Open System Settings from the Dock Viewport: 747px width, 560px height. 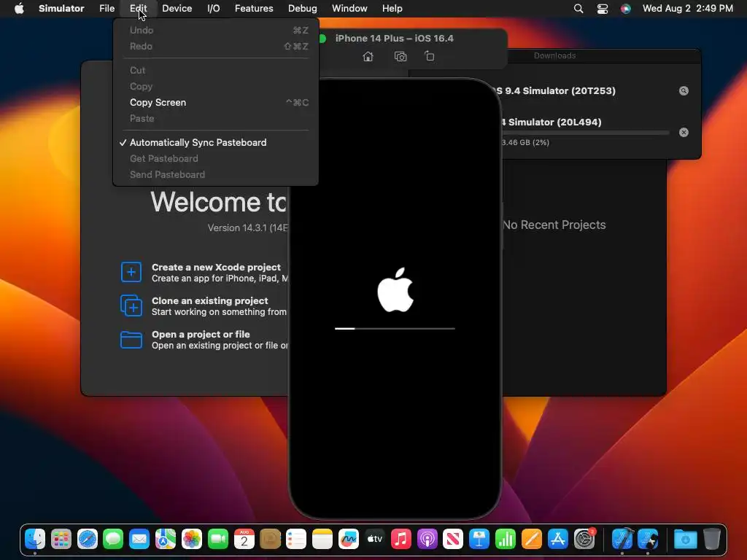click(584, 539)
